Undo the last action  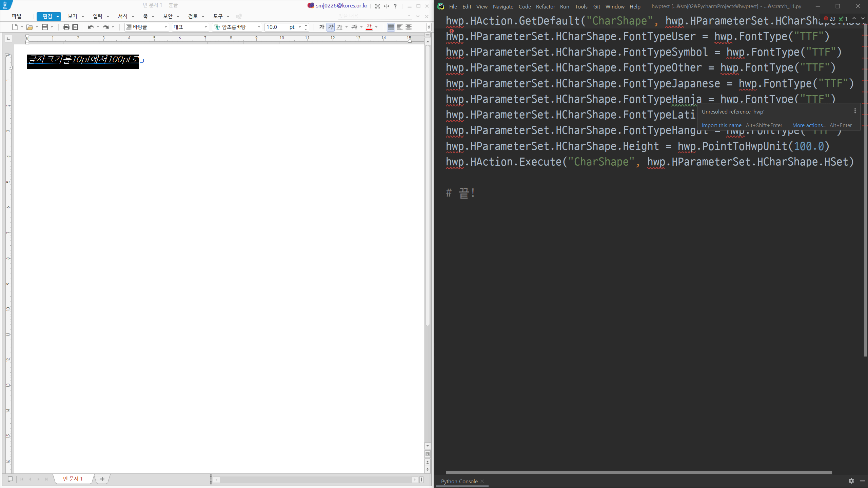(x=91, y=27)
